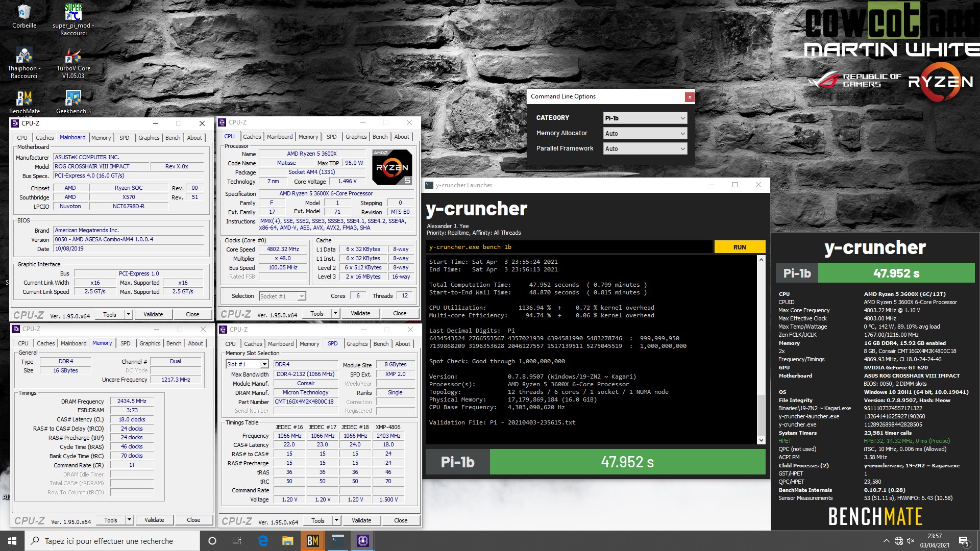Switch to the CPU-Z taskbar icon

363,541
